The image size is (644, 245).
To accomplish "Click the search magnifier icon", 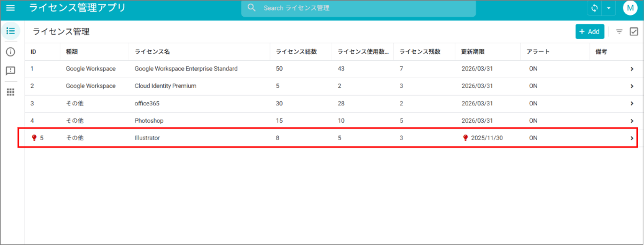I will point(252,8).
